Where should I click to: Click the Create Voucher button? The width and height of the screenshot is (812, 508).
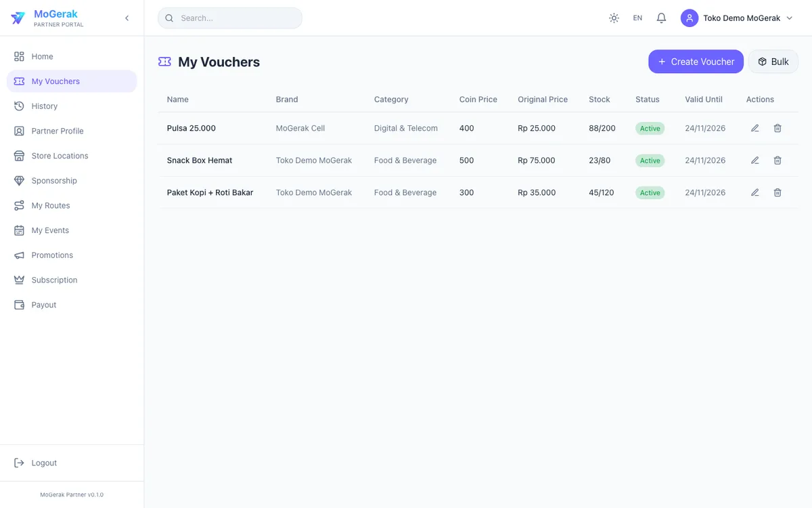pos(696,62)
